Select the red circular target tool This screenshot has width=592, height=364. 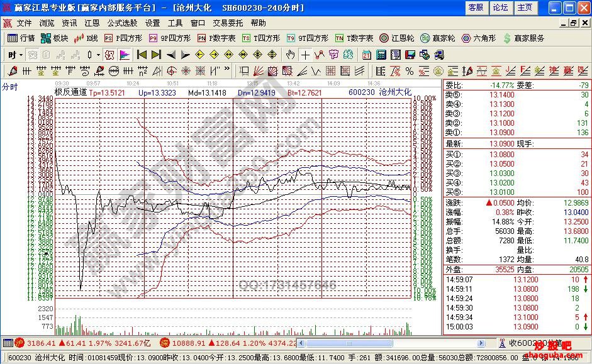pos(171,71)
